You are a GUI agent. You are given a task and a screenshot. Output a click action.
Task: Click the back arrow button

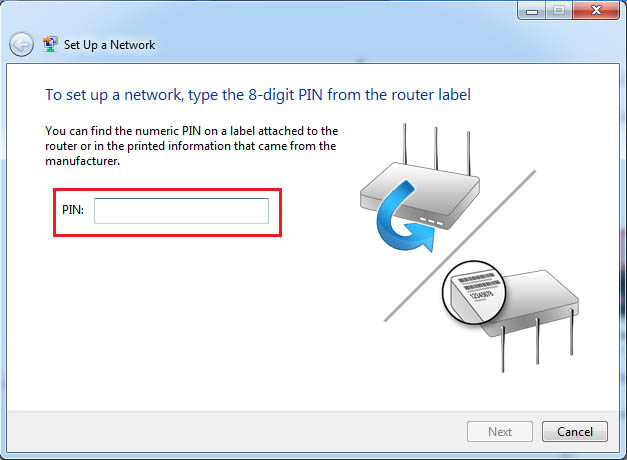[20, 45]
